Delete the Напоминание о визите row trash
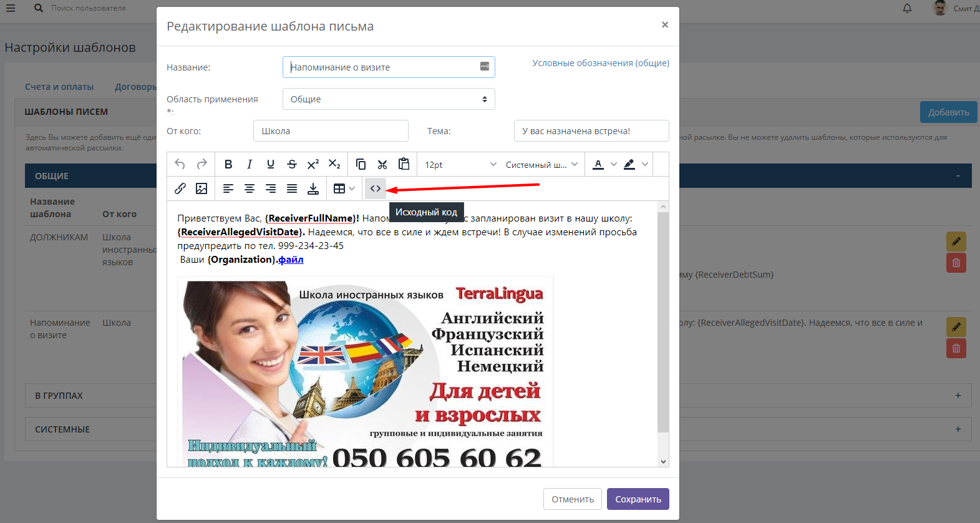The image size is (980, 523). [956, 348]
